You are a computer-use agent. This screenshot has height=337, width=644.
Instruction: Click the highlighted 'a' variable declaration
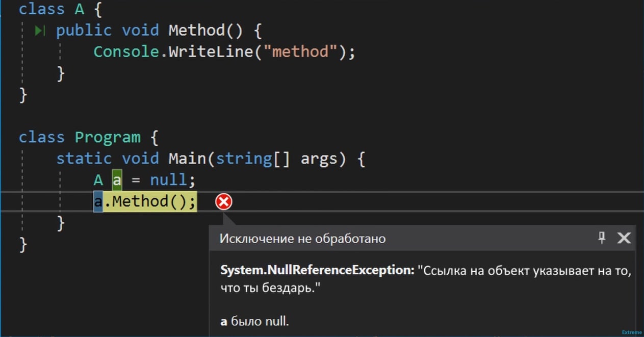click(117, 180)
